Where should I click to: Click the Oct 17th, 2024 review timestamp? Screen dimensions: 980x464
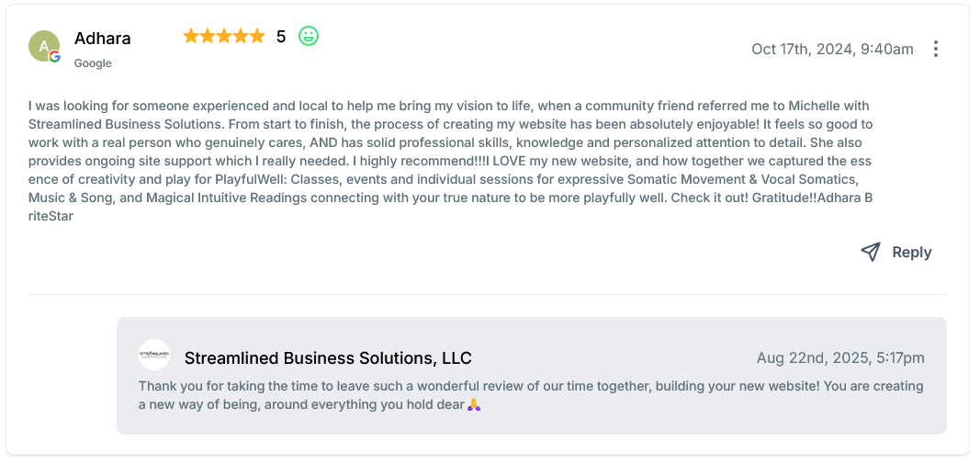(x=832, y=49)
